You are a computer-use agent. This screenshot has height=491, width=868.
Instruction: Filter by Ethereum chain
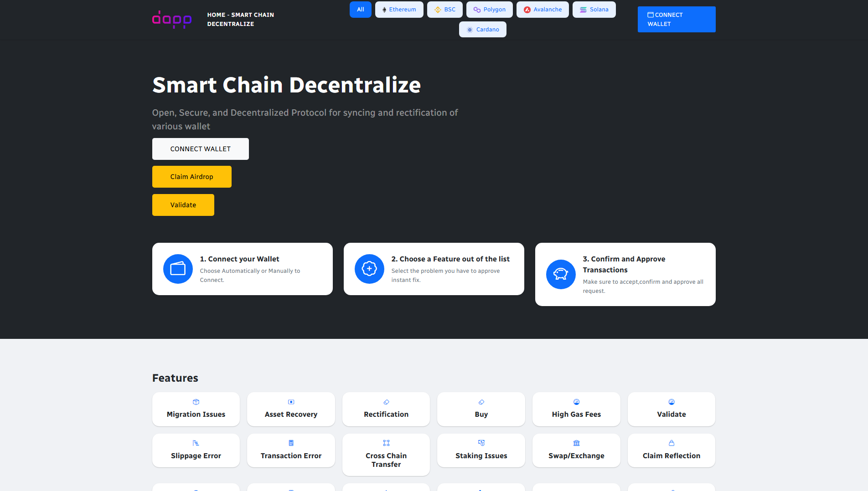coord(399,10)
